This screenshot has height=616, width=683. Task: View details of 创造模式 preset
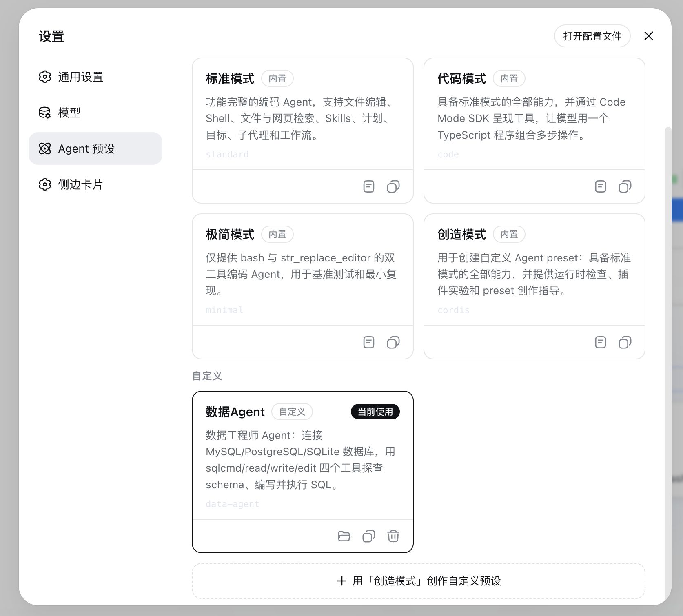tap(601, 342)
